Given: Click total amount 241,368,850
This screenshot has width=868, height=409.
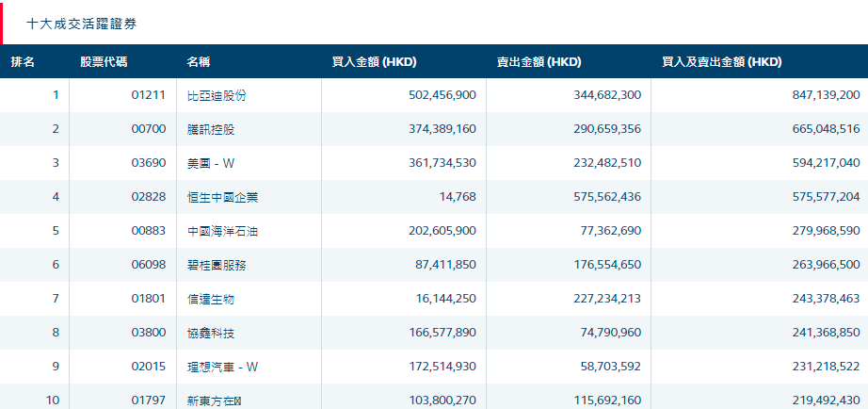Looking at the screenshot, I should tap(826, 333).
